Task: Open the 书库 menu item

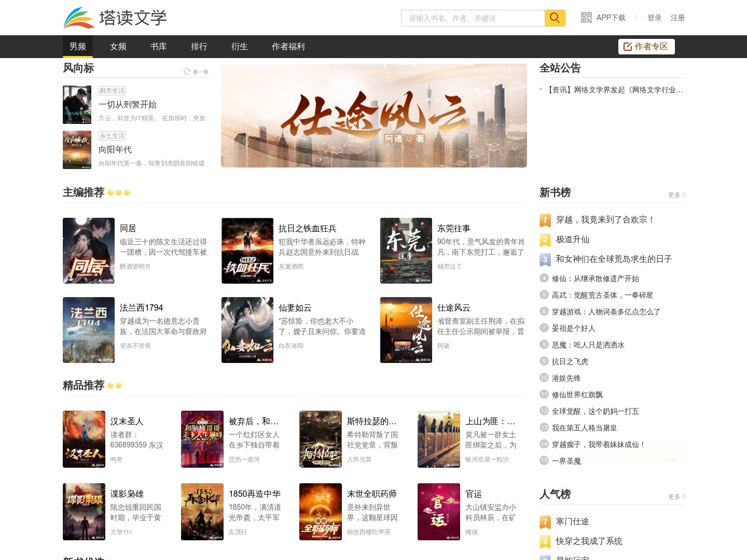Action: point(159,47)
